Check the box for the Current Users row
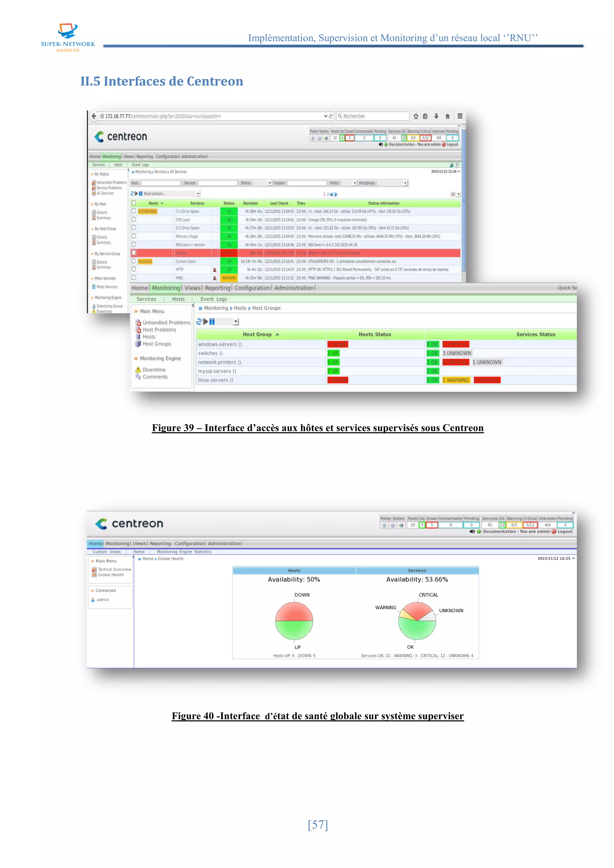The image size is (614, 868). point(133,261)
